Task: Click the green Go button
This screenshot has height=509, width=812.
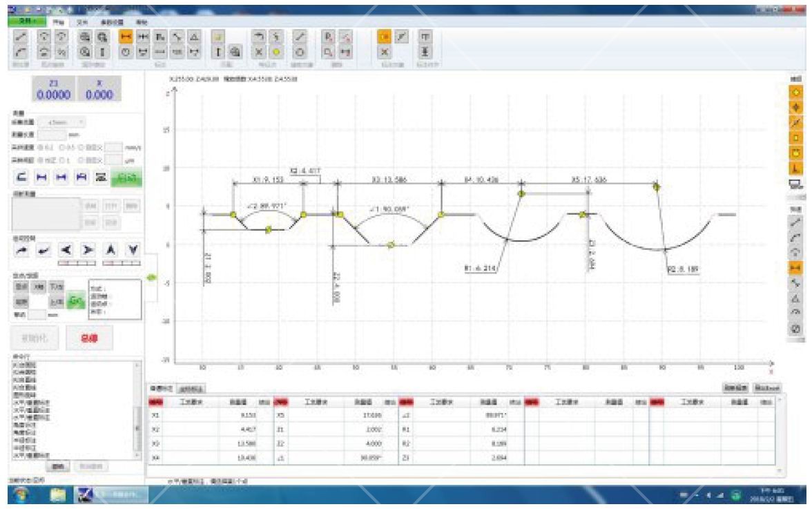Action: [76, 300]
